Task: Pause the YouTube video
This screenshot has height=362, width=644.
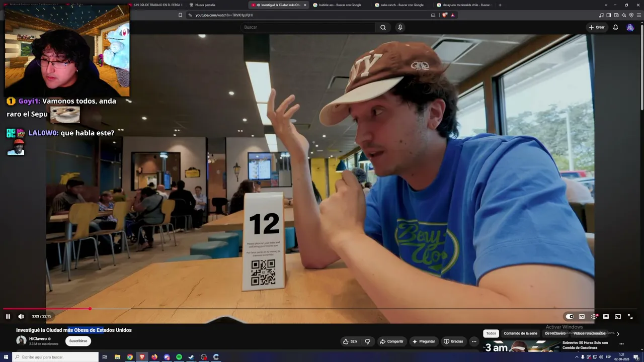Action: click(8, 316)
